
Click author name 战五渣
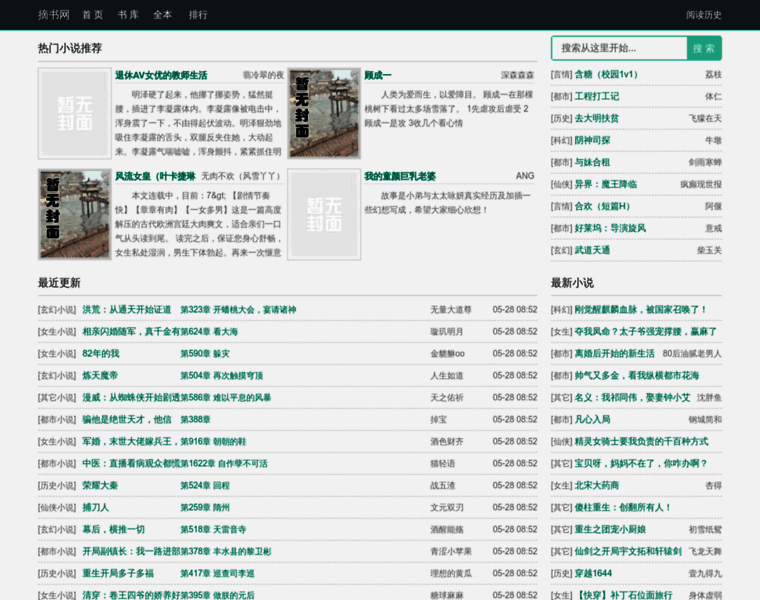[x=443, y=486]
